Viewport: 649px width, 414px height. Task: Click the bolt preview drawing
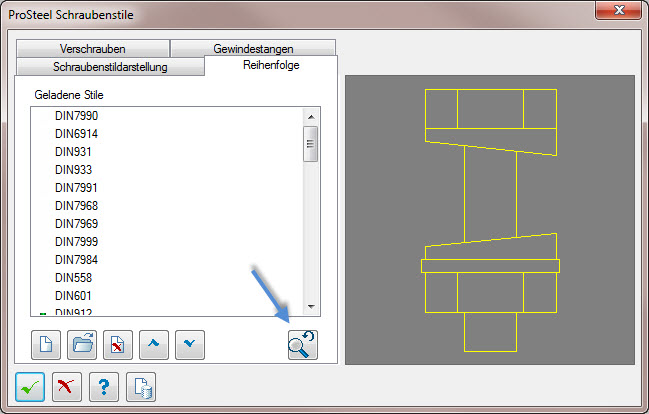490,220
